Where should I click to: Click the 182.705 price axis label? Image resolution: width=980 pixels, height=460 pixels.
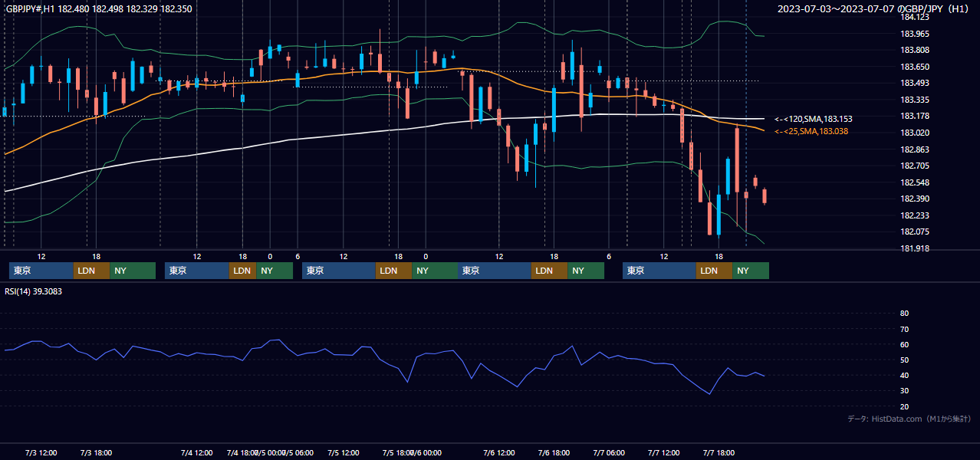pos(914,166)
